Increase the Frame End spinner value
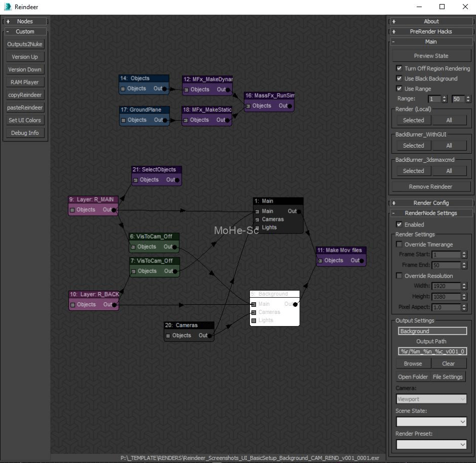Viewport: 476px width, 463px height. pos(464,263)
